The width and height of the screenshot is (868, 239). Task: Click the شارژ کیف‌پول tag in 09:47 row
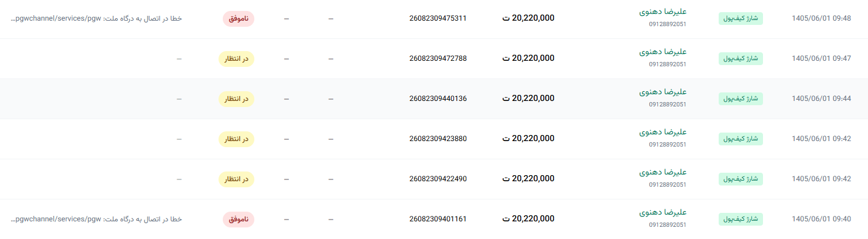[741, 58]
